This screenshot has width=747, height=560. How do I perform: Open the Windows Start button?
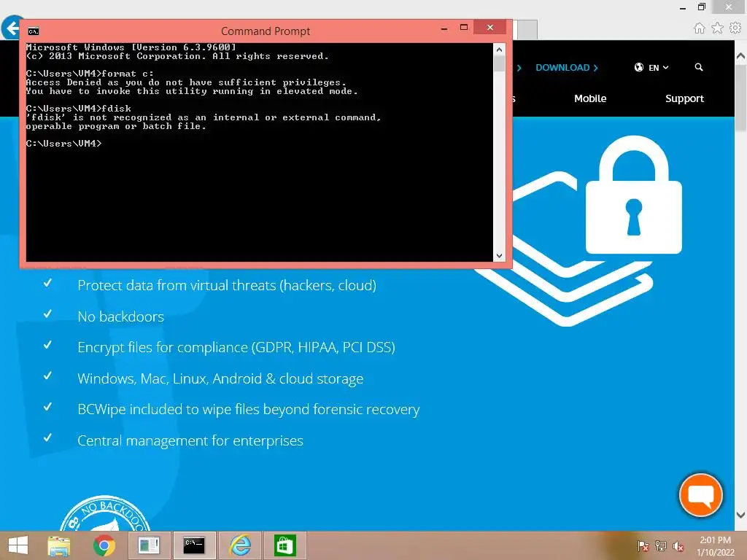pyautogui.click(x=18, y=545)
